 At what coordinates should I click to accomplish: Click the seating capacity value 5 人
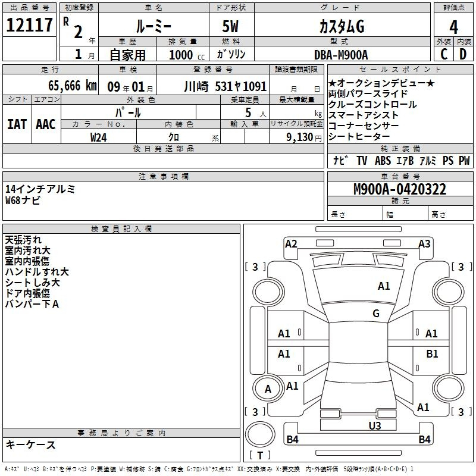256,113
